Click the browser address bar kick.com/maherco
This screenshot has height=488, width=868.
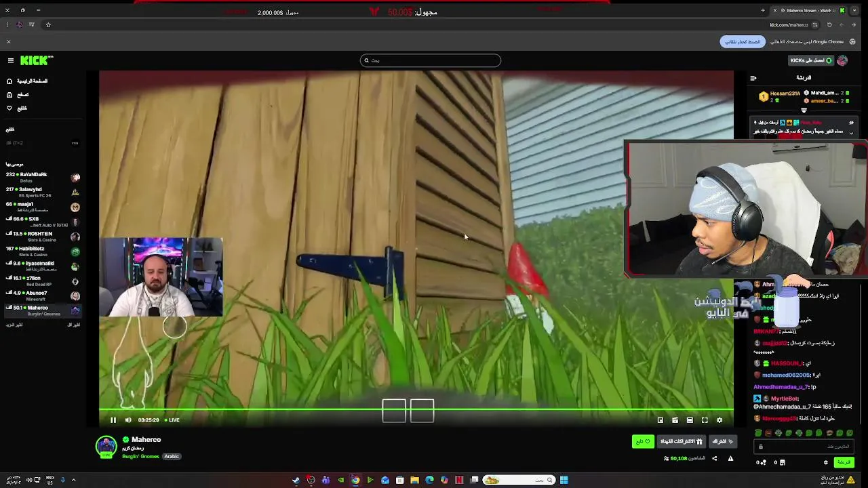789,25
